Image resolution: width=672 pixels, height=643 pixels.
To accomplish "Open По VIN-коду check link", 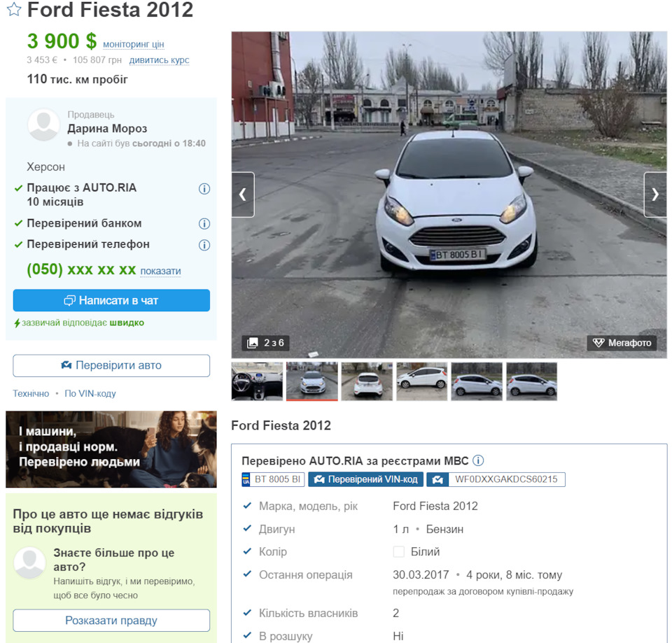I will 90,393.
